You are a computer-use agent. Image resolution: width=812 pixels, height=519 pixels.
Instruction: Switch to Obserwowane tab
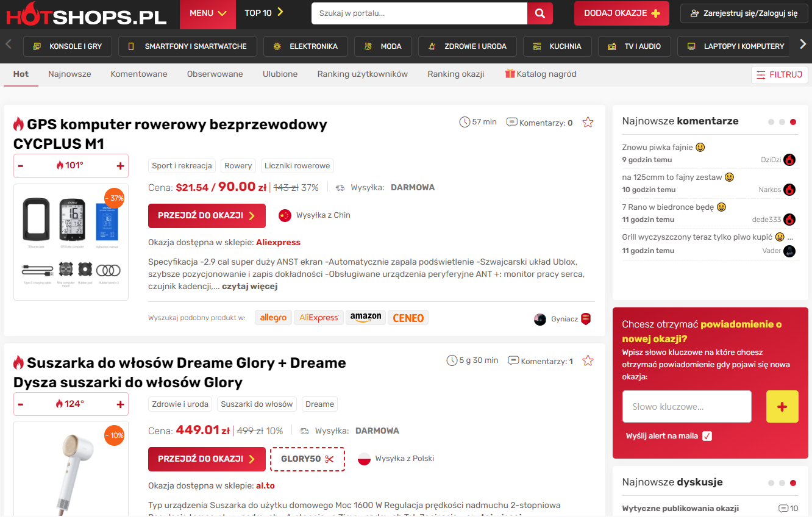215,74
